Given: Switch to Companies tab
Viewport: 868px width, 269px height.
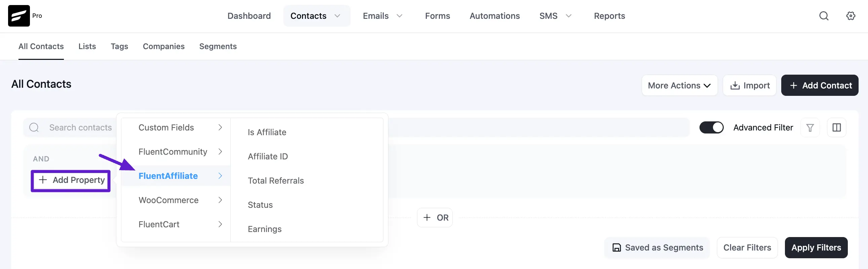Looking at the screenshot, I should pyautogui.click(x=164, y=46).
